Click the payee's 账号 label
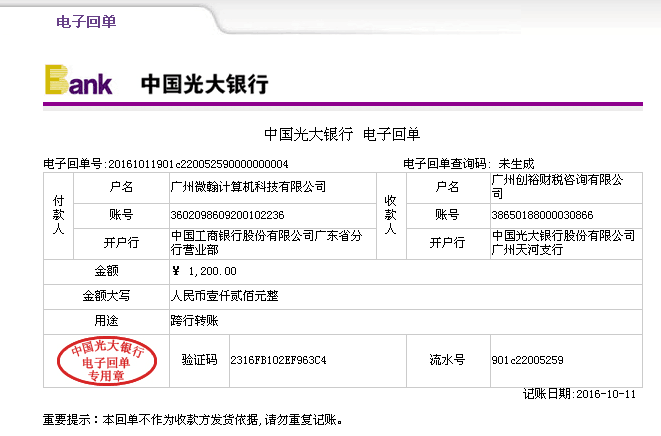This screenshot has width=661, height=436. pos(447,215)
